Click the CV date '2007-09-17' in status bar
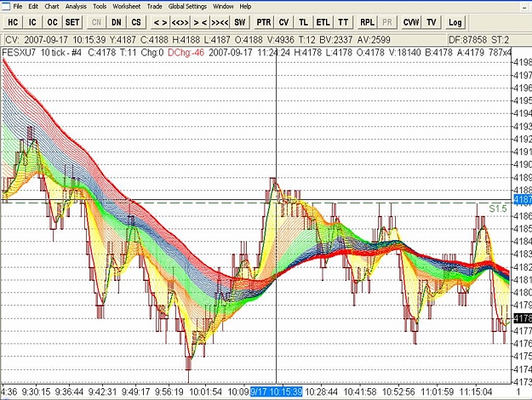The width and height of the screenshot is (532, 400). click(46, 40)
